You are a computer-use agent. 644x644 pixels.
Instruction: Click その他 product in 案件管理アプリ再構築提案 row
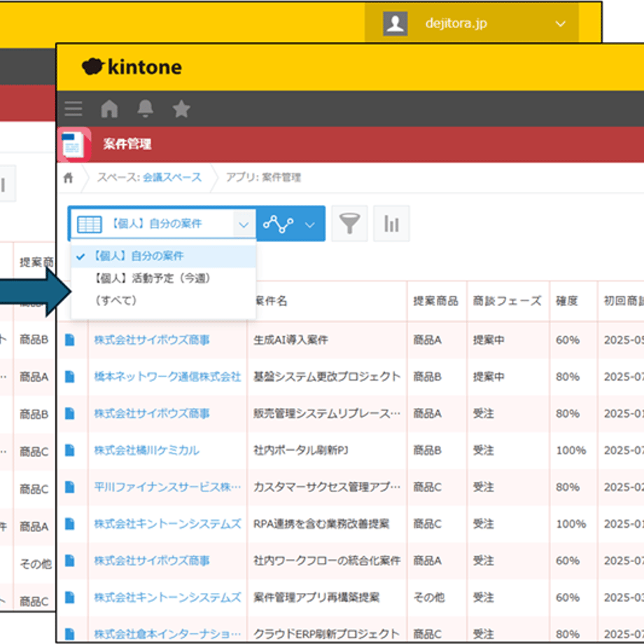(x=429, y=597)
